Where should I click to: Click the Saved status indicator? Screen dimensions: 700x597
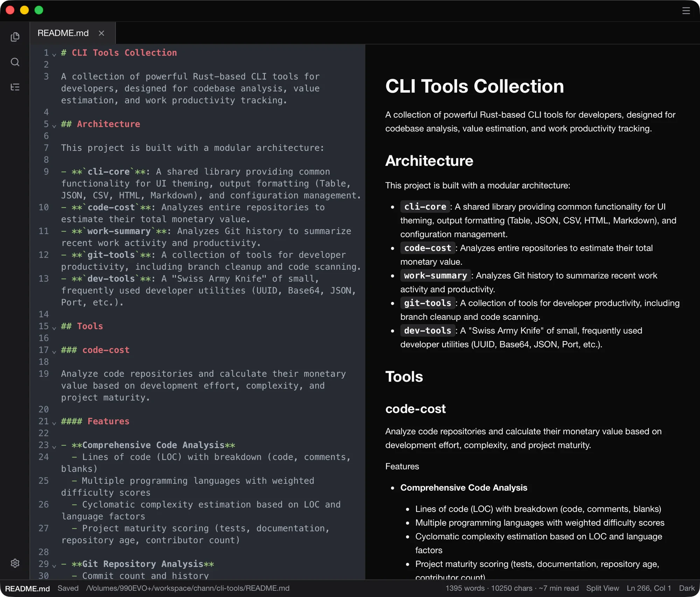pyautogui.click(x=68, y=588)
